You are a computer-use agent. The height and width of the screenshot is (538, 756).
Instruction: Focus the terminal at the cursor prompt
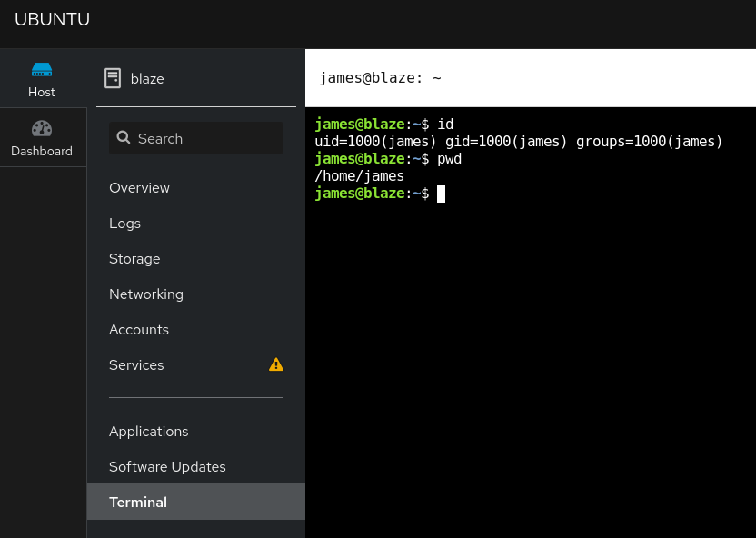[x=441, y=194]
